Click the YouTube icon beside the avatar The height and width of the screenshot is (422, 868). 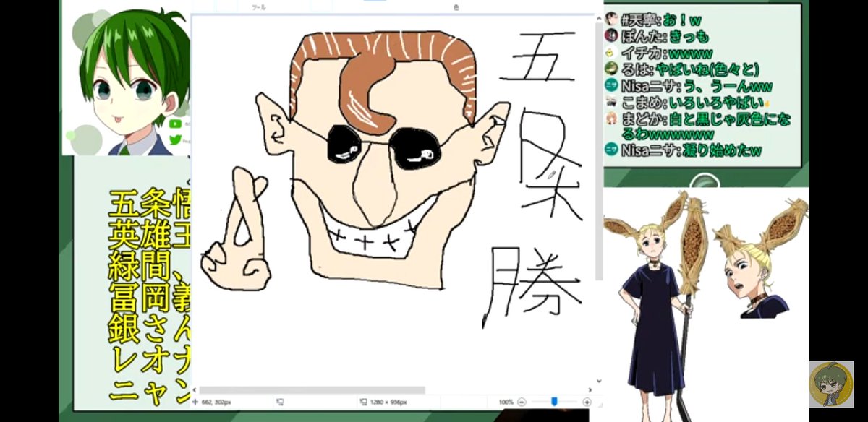point(176,124)
